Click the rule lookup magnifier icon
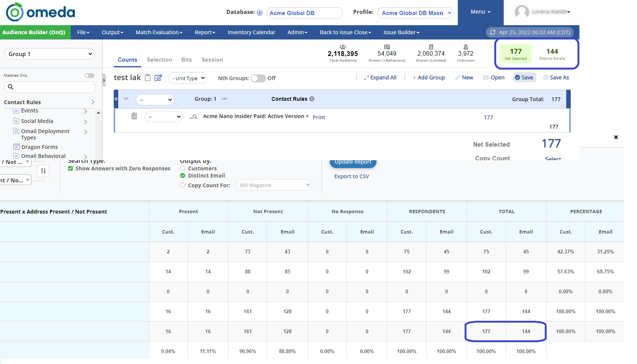Image resolution: width=637 pixels, height=364 pixels. (194, 117)
